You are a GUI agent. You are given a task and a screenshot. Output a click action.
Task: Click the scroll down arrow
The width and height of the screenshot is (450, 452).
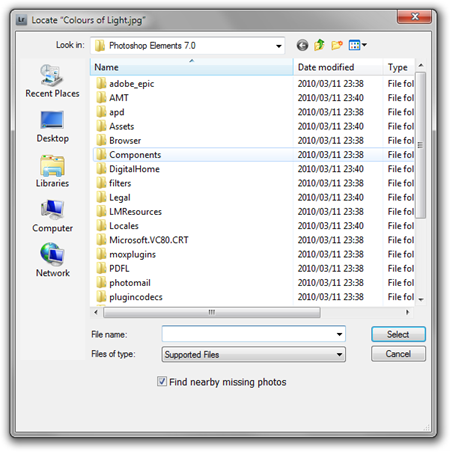point(421,299)
